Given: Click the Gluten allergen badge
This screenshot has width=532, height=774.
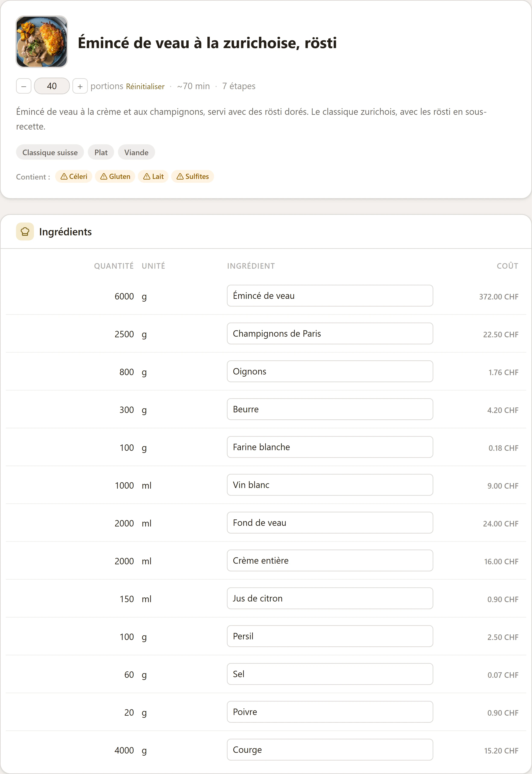Looking at the screenshot, I should pyautogui.click(x=115, y=176).
